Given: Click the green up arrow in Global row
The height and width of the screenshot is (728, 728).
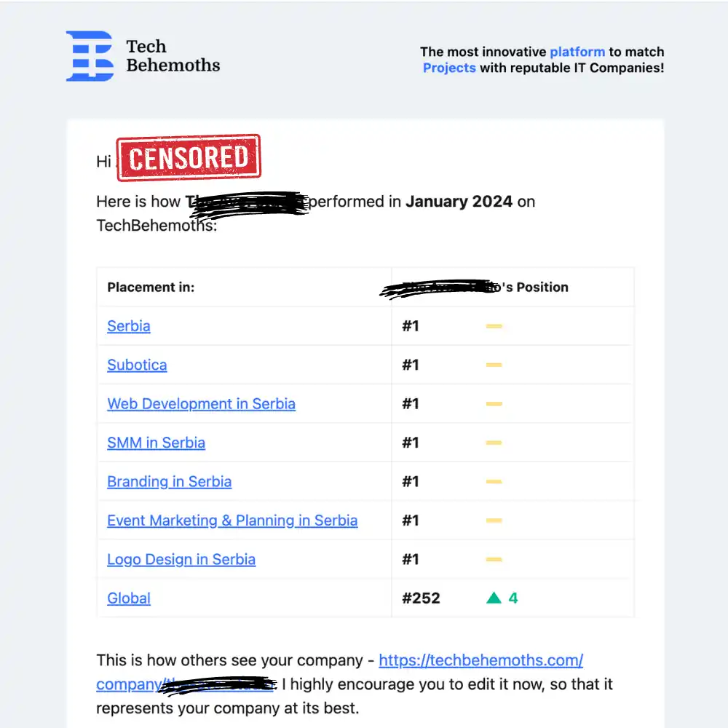Looking at the screenshot, I should tap(494, 598).
